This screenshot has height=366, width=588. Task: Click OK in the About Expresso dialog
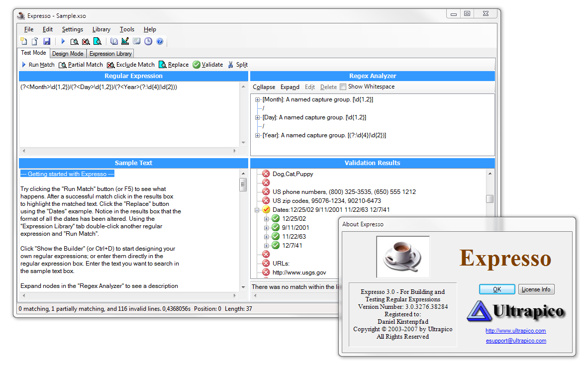[497, 289]
